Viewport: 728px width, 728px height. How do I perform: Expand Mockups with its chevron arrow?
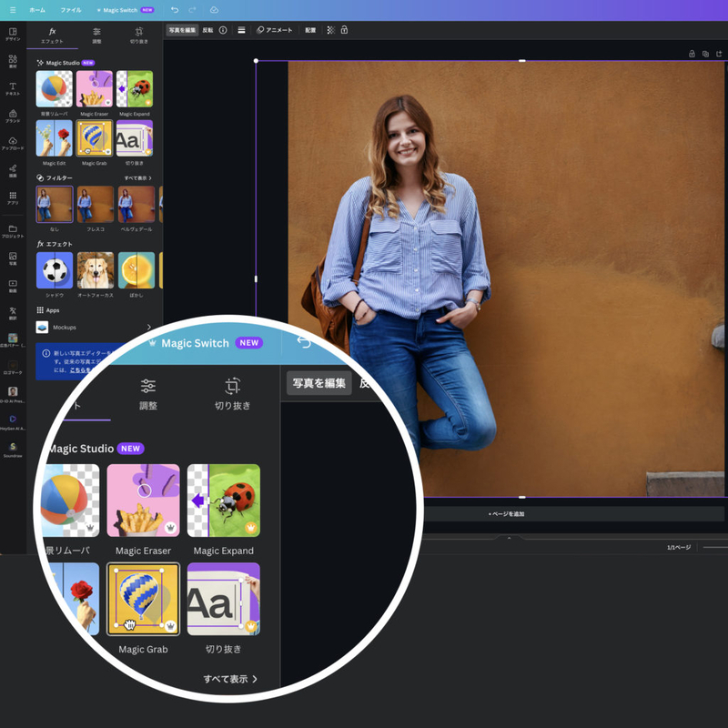(149, 328)
